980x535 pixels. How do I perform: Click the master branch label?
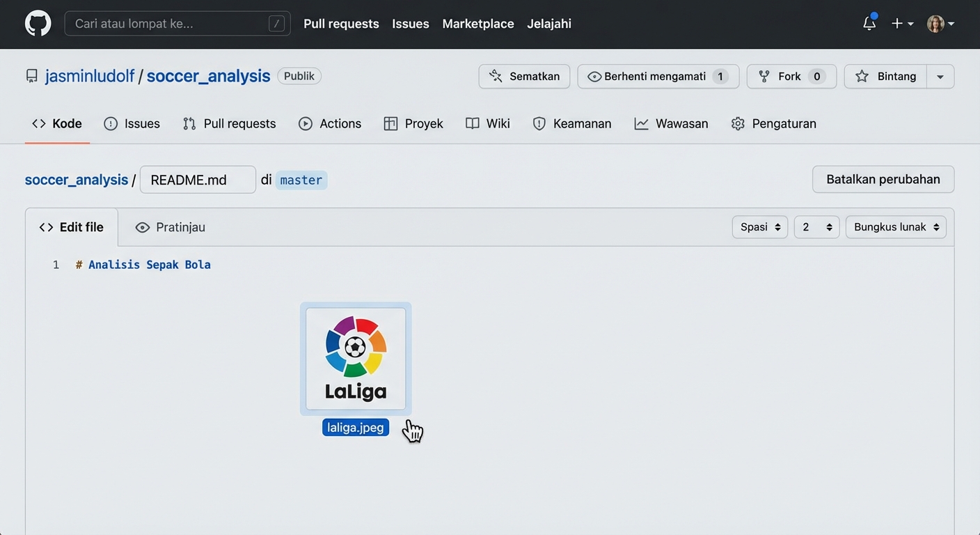(301, 180)
